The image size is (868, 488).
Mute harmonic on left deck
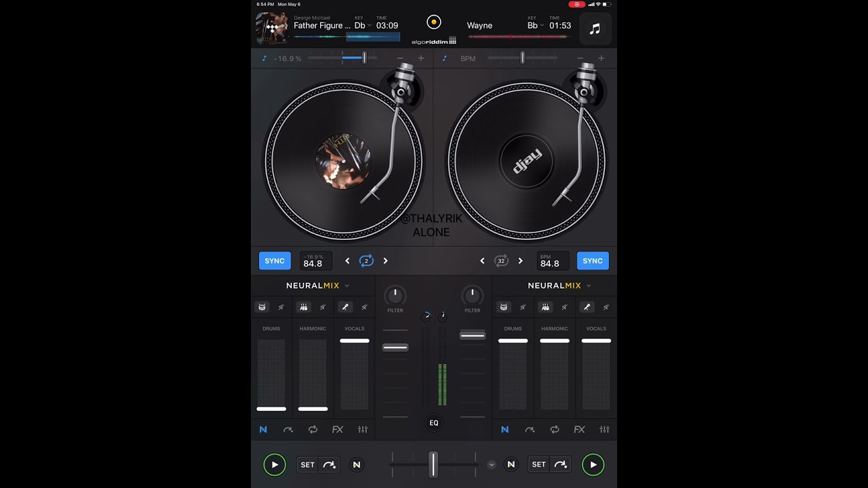point(323,307)
